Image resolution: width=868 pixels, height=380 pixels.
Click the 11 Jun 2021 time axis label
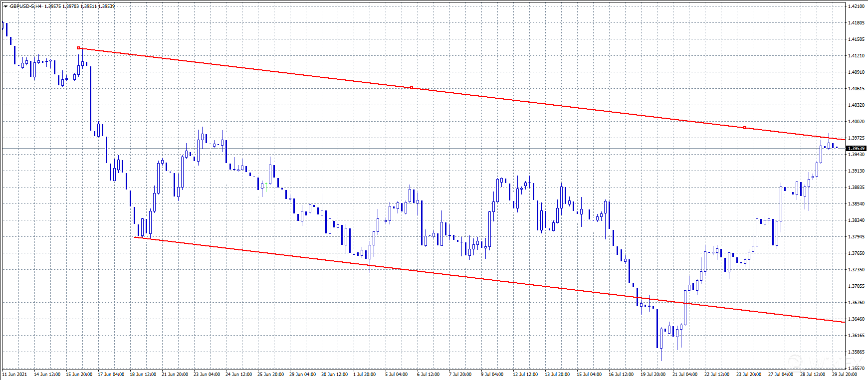(15, 375)
